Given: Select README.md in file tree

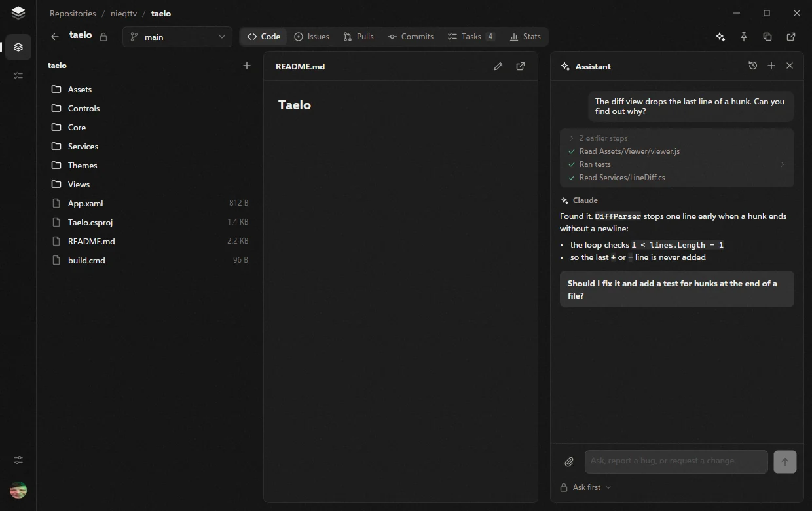Looking at the screenshot, I should 150,241.
